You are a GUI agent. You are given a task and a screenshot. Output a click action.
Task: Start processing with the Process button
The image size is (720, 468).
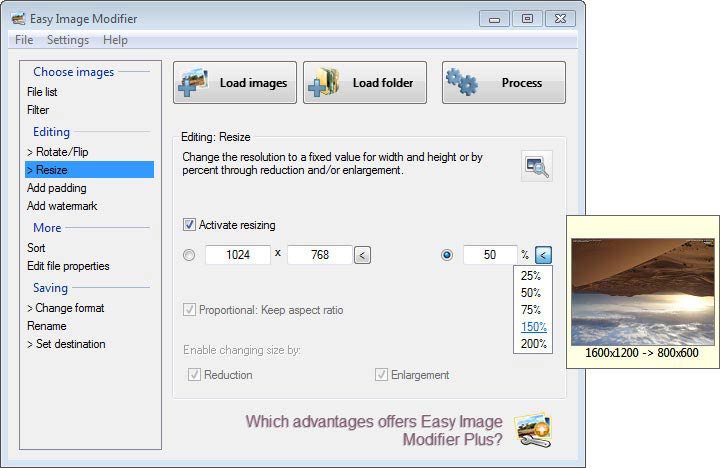tap(503, 83)
